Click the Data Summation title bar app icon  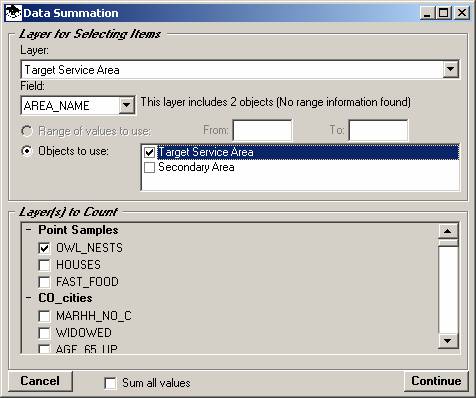tap(14, 13)
